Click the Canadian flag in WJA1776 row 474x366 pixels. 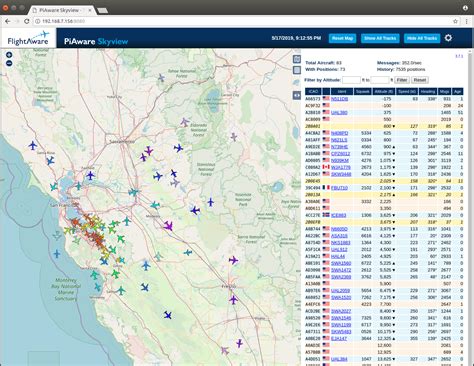click(326, 167)
